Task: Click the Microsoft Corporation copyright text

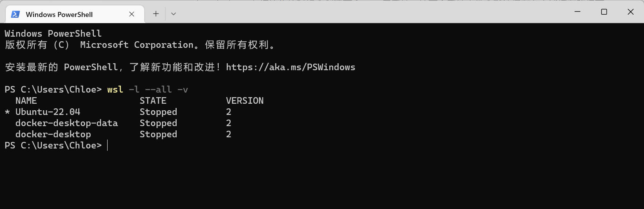Action: pos(137,45)
